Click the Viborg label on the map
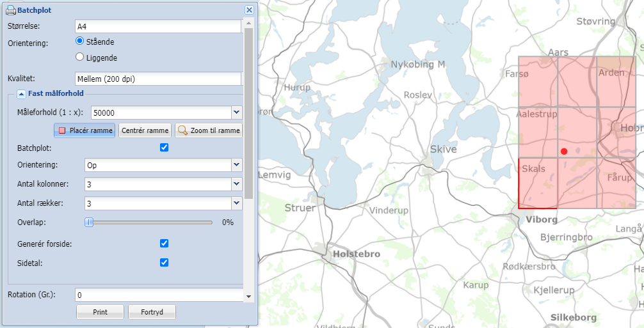Viewport: 644px width, 328px height. pos(542,220)
